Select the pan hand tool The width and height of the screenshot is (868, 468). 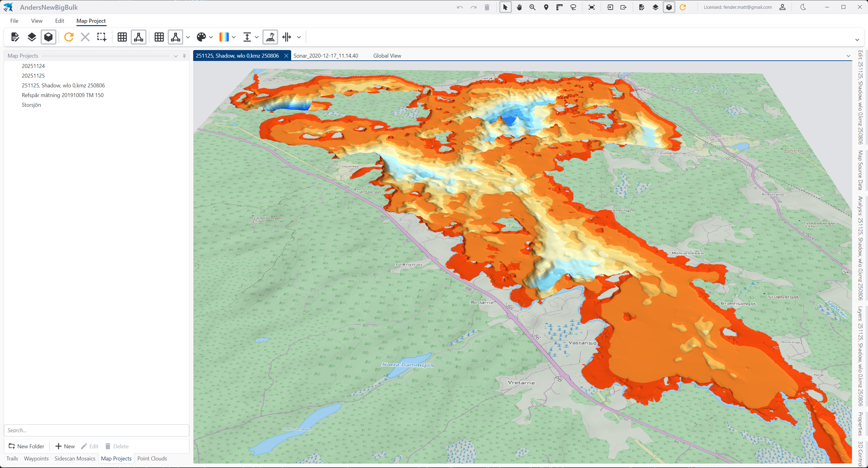click(519, 7)
